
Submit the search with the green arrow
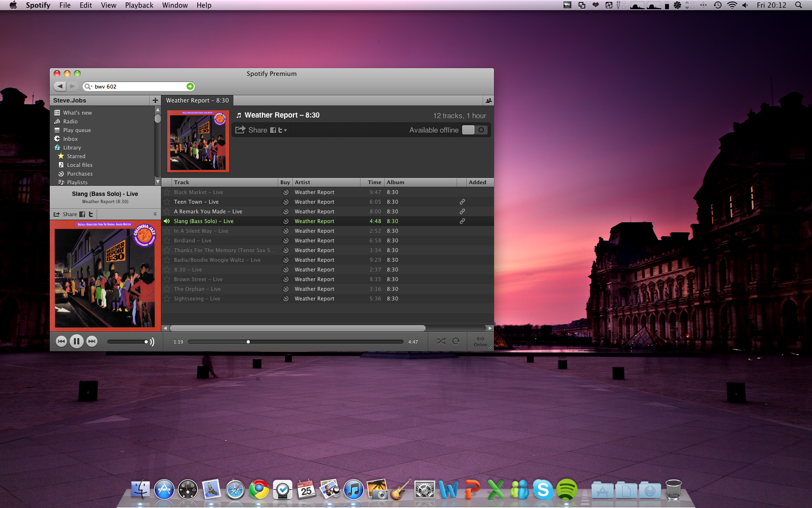click(190, 86)
